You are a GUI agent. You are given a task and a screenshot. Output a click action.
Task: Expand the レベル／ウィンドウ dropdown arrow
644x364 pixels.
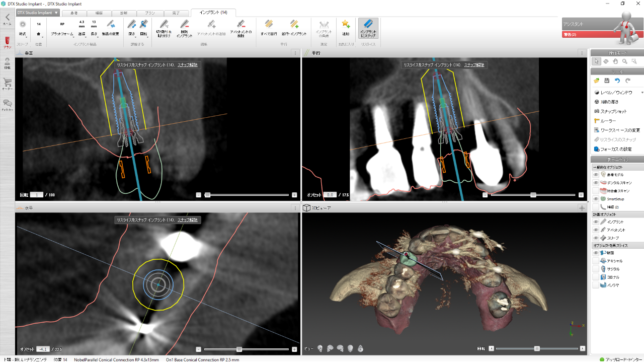tap(641, 93)
